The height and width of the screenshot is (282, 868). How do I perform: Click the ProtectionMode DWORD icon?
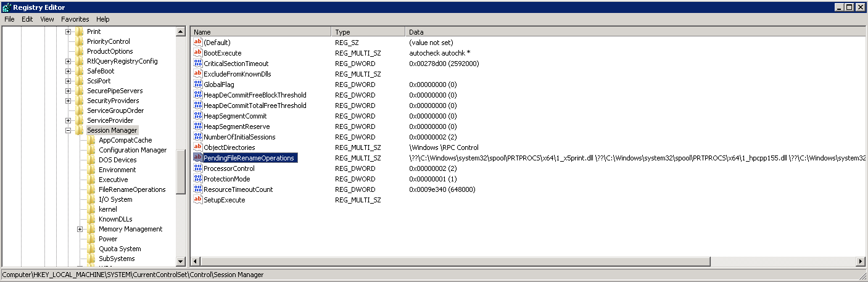(198, 179)
